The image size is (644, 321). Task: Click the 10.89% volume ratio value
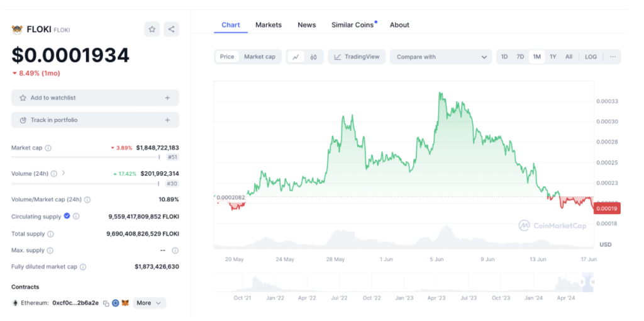(169, 200)
